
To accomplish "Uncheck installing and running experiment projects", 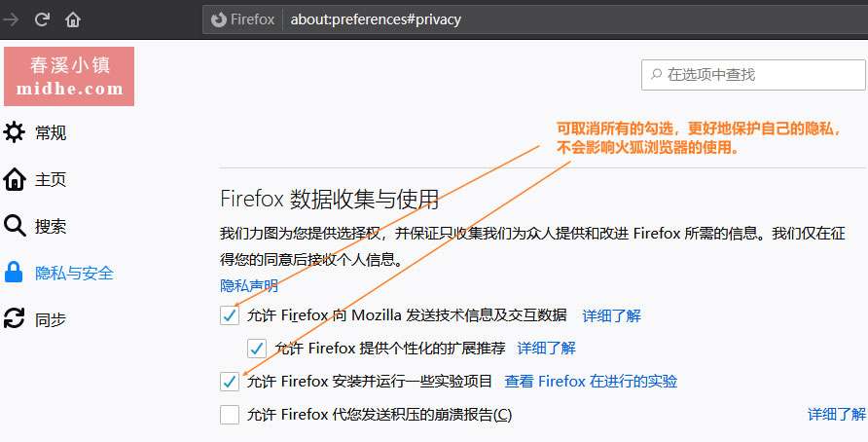I will pyautogui.click(x=230, y=382).
